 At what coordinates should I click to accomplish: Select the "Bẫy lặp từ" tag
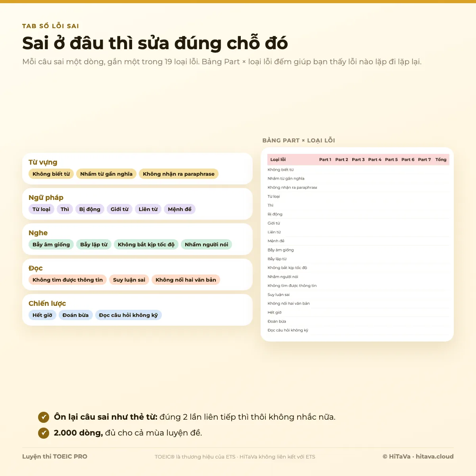94,244
